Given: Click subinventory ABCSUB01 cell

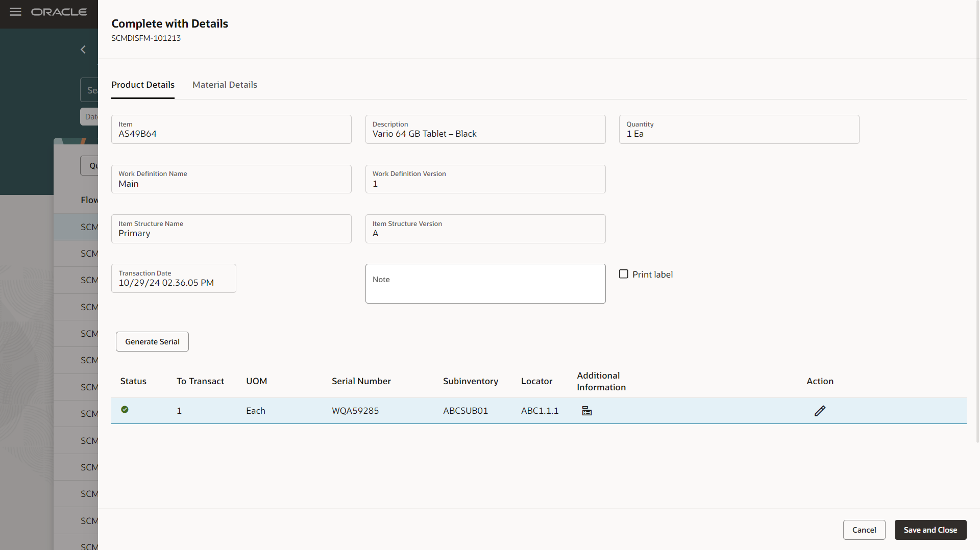Looking at the screenshot, I should 465,411.
